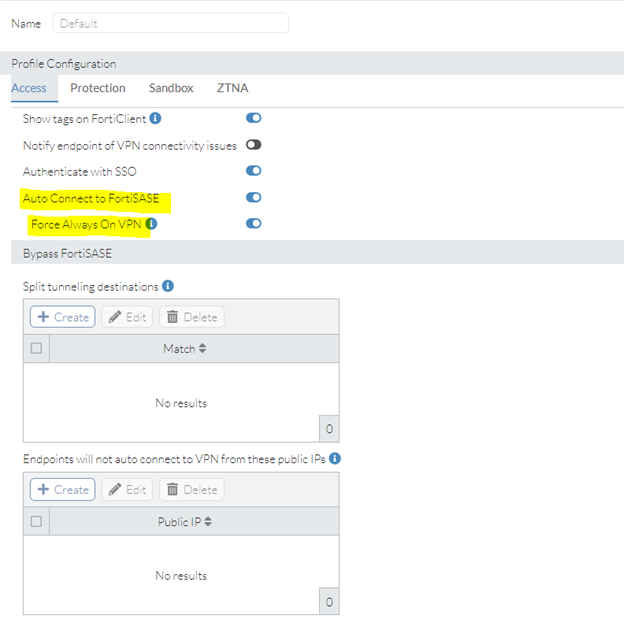
Task: Click info icon beside Show tags on FortiClient
Action: click(x=155, y=119)
